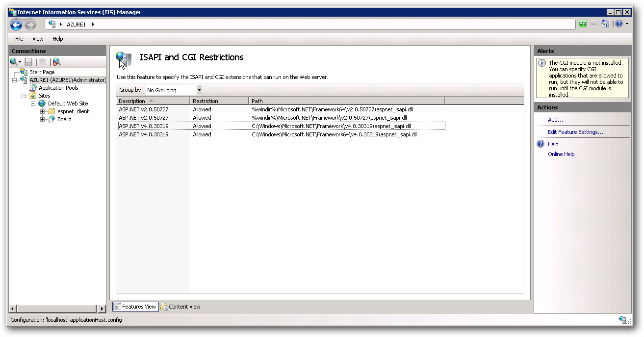Sort by the Description column header

coord(153,101)
